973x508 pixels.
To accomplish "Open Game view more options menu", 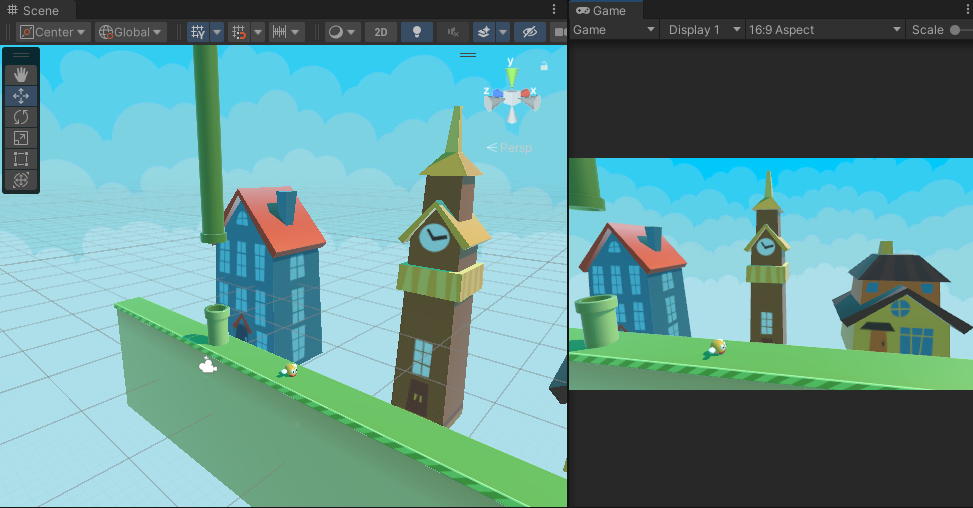I will click(969, 9).
